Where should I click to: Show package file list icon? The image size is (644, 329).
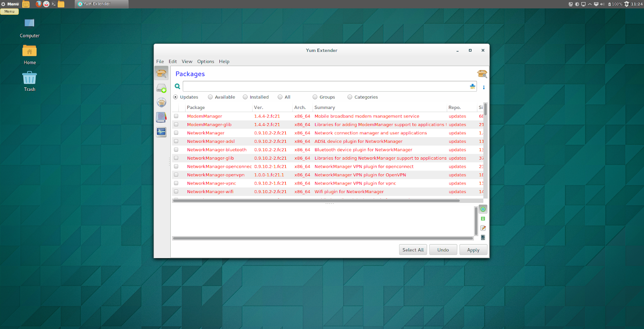(x=483, y=237)
